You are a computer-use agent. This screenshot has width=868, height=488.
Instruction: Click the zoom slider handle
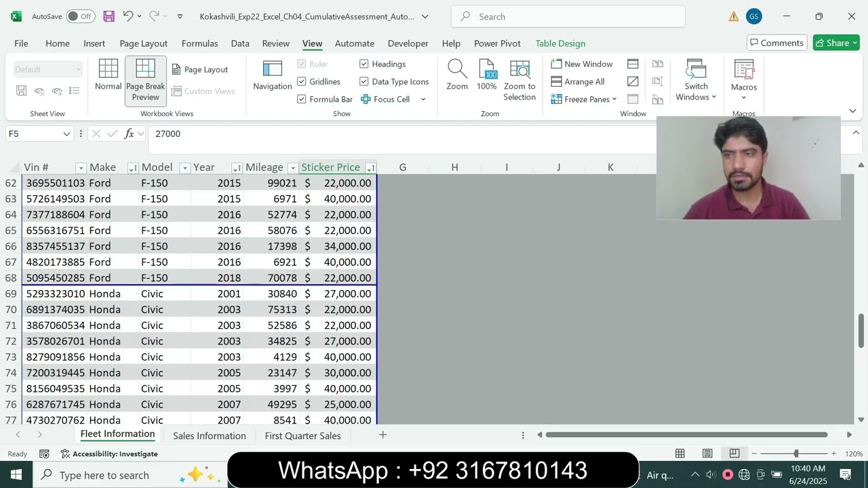tap(796, 453)
